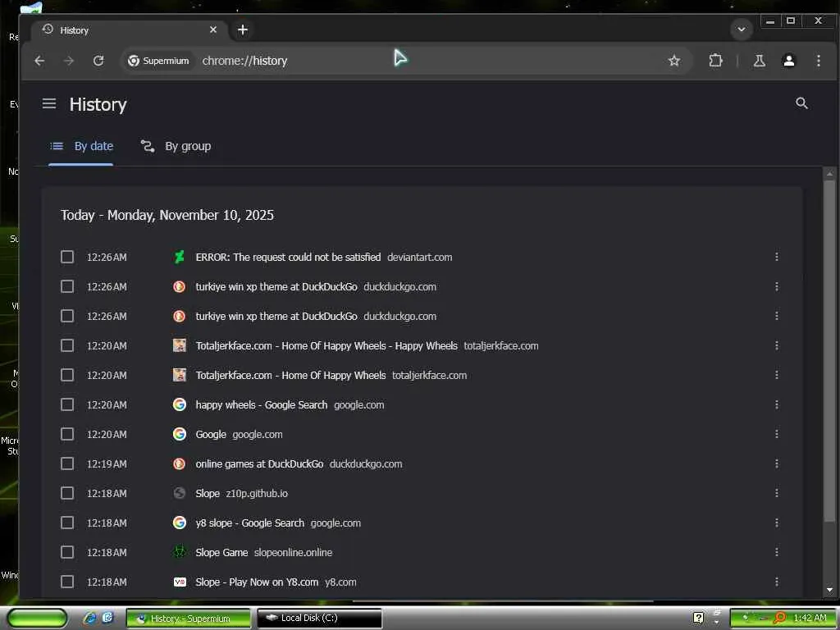Open the Labs flask icon
The image size is (840, 630).
point(759,61)
